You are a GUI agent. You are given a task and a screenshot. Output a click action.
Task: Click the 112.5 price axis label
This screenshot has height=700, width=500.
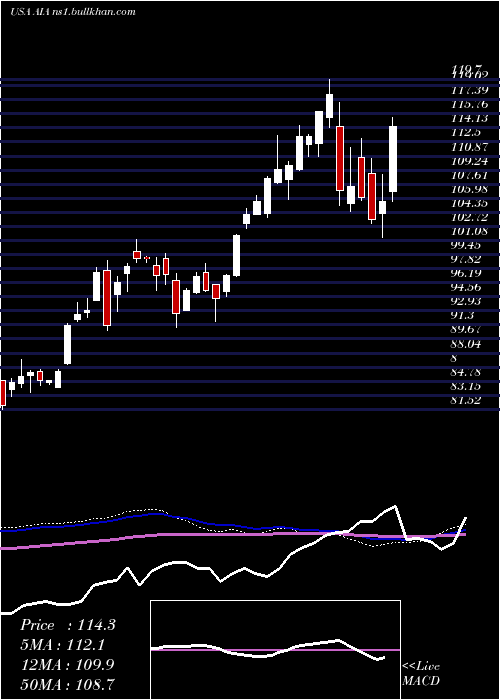[466, 133]
